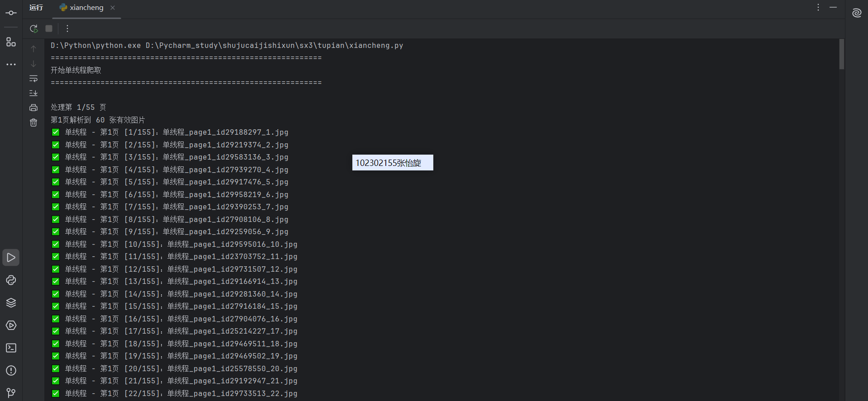Open the Git version control icon
The height and width of the screenshot is (401, 868).
pyautogui.click(x=11, y=393)
